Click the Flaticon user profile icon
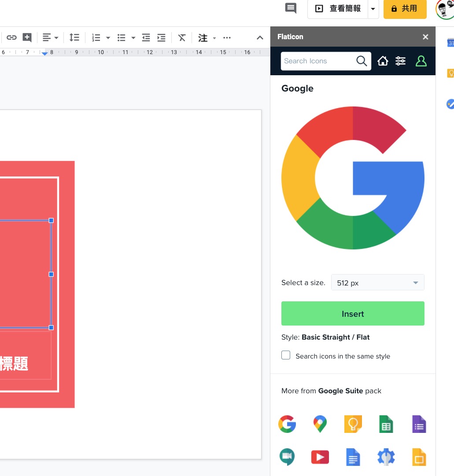This screenshot has height=476, width=454. [x=421, y=61]
